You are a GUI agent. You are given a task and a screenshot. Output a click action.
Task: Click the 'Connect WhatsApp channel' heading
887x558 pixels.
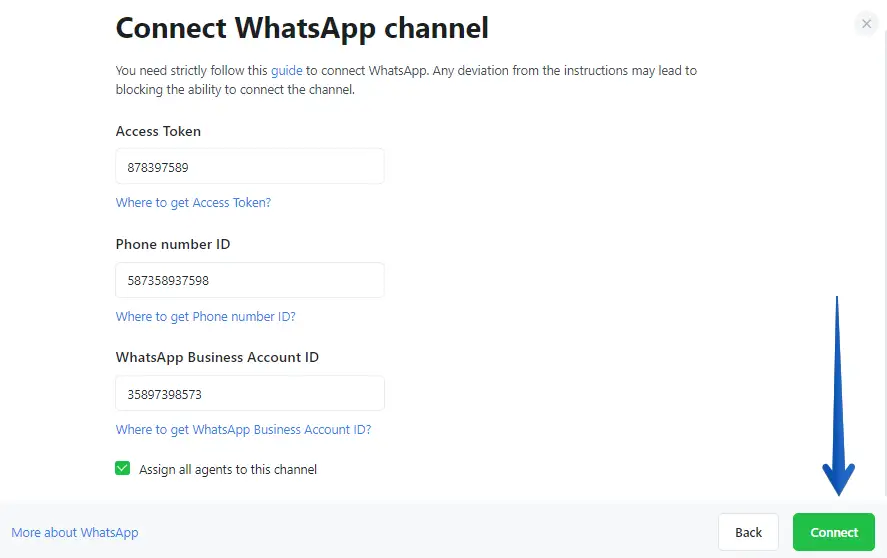(302, 28)
